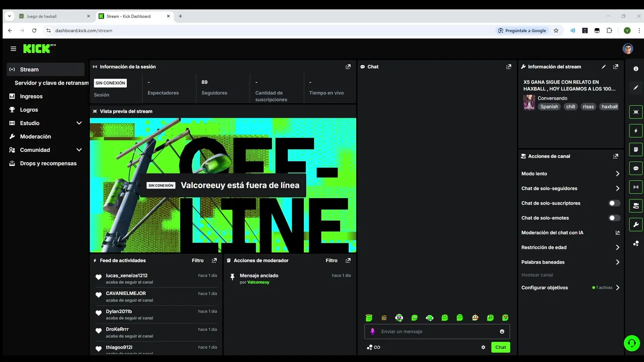Open Servidor y clave de retransmisión
The height and width of the screenshot is (362, 644).
click(52, 83)
